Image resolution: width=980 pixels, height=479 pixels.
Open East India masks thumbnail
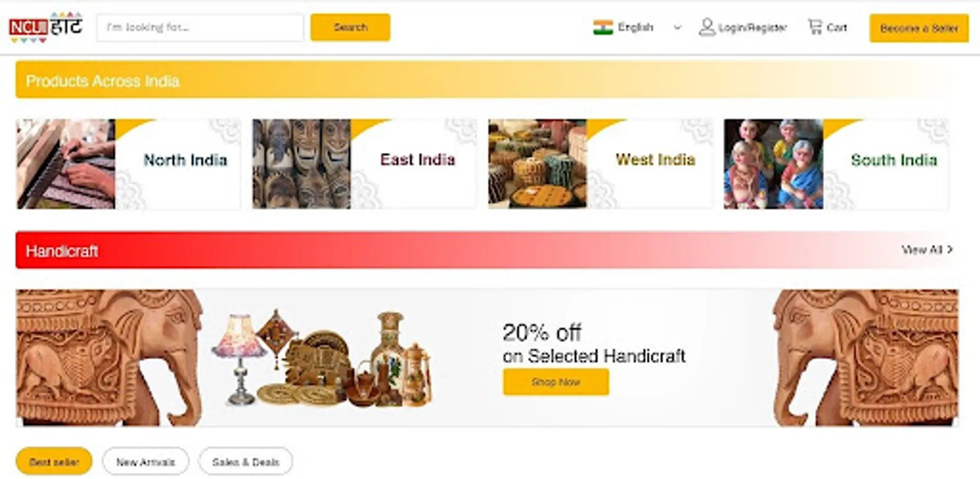pos(301,164)
